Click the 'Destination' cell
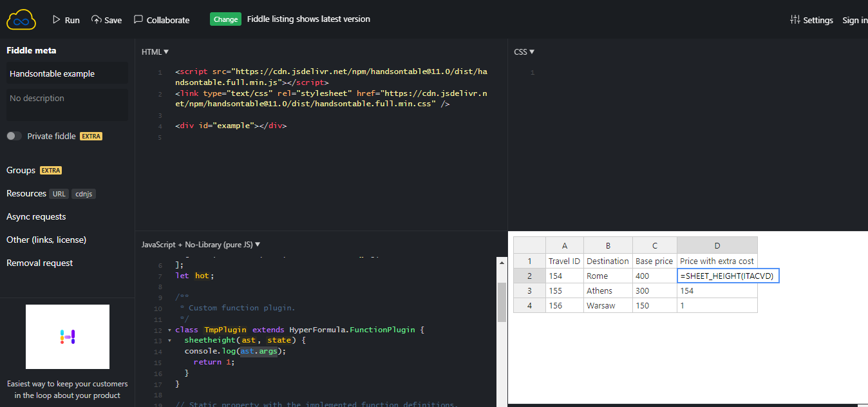This screenshot has width=868, height=407. [608, 261]
